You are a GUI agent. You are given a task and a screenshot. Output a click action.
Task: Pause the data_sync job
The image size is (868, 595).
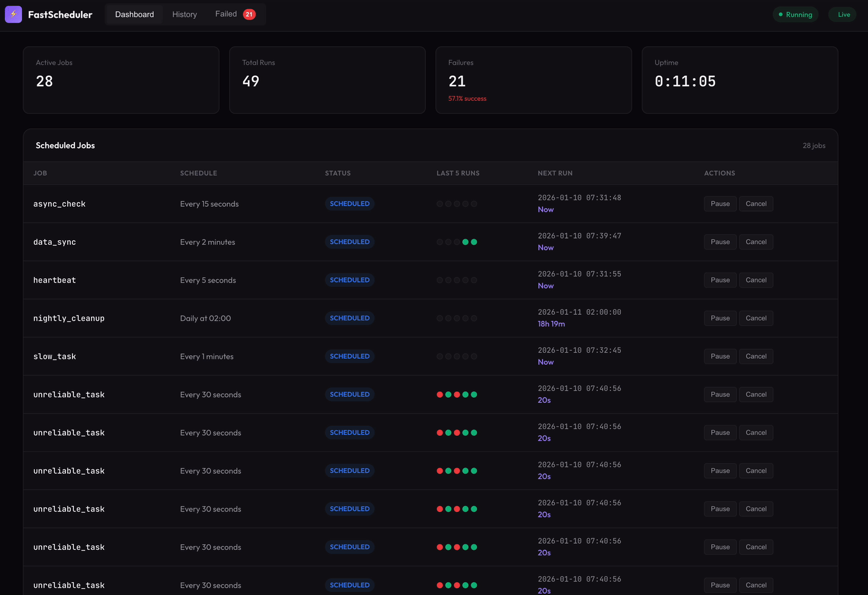720,242
